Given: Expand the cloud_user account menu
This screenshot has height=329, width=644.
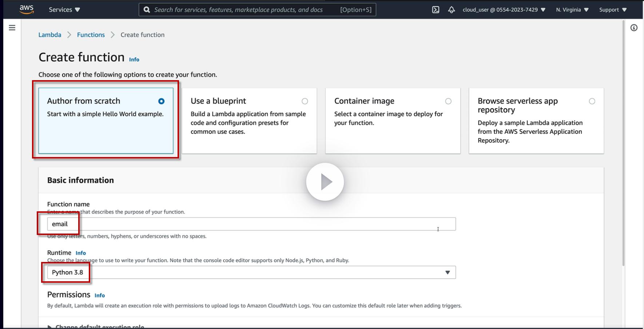Looking at the screenshot, I should click(x=504, y=10).
